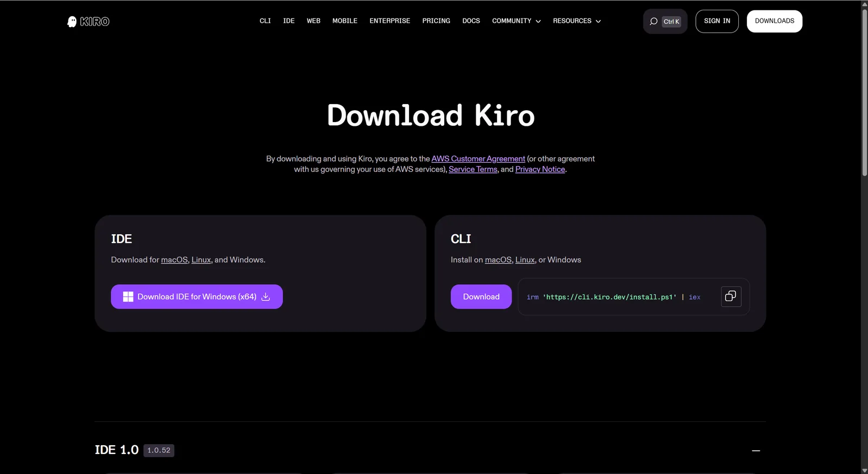868x474 pixels.
Task: Click the install command text
Action: coord(614,297)
